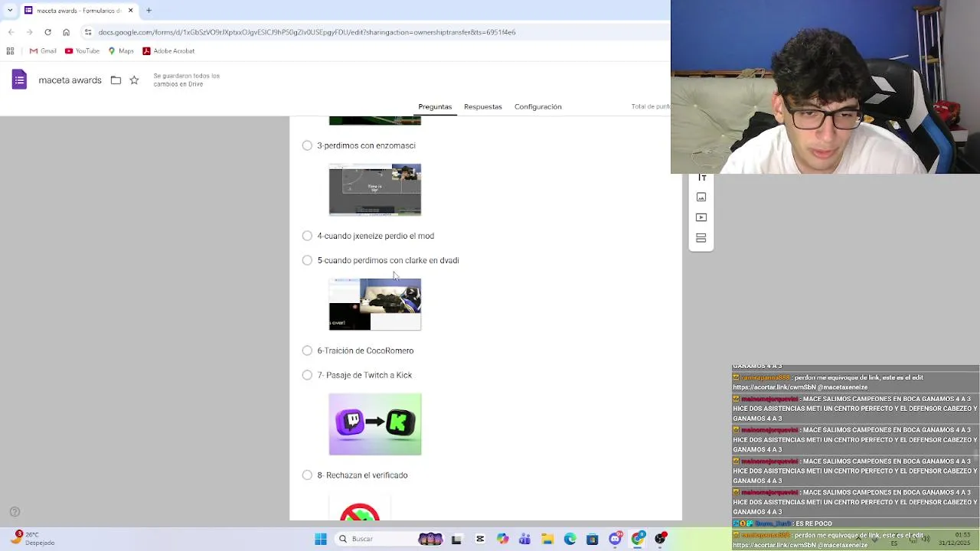Open the Adobe Acrobat bookmark

168,51
